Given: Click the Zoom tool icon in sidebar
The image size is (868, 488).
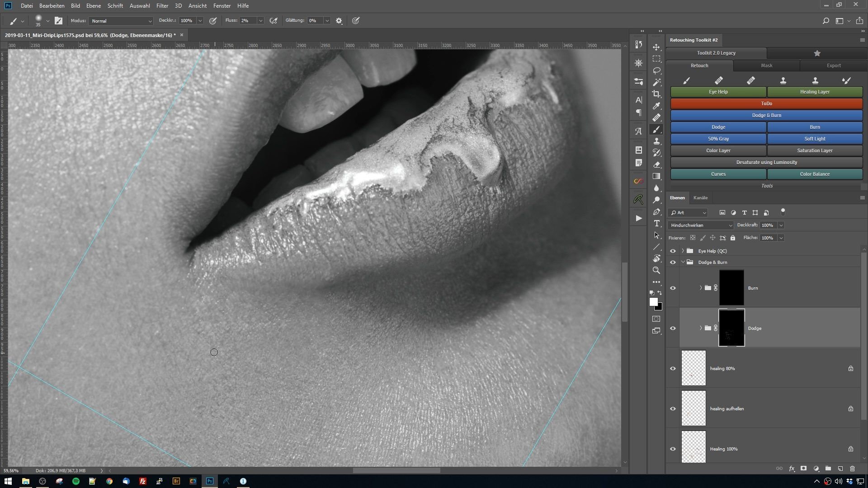Looking at the screenshot, I should point(657,270).
